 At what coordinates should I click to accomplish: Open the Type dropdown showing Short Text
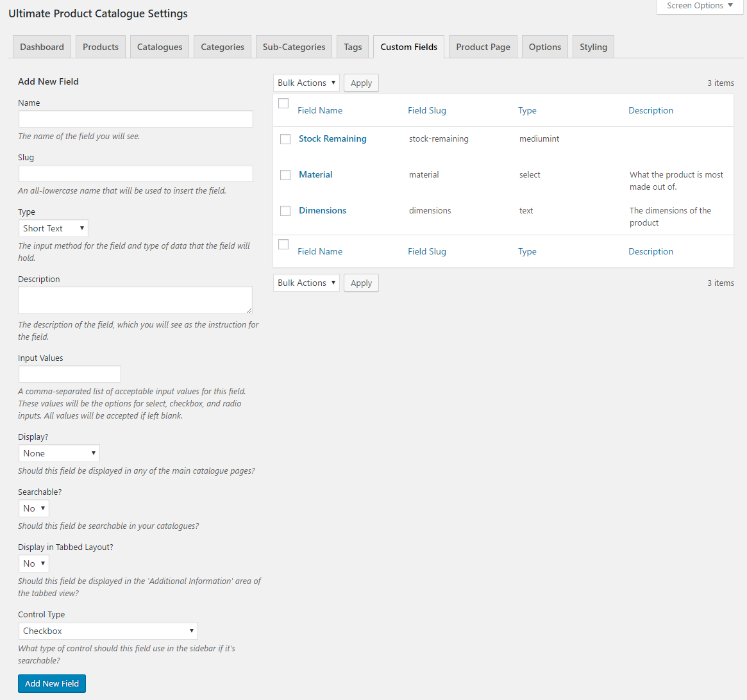[x=53, y=228]
